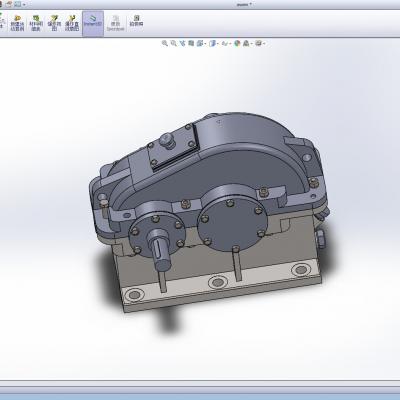Click Display Style icon
Viewport: 400px width, 400px height.
[x=212, y=43]
